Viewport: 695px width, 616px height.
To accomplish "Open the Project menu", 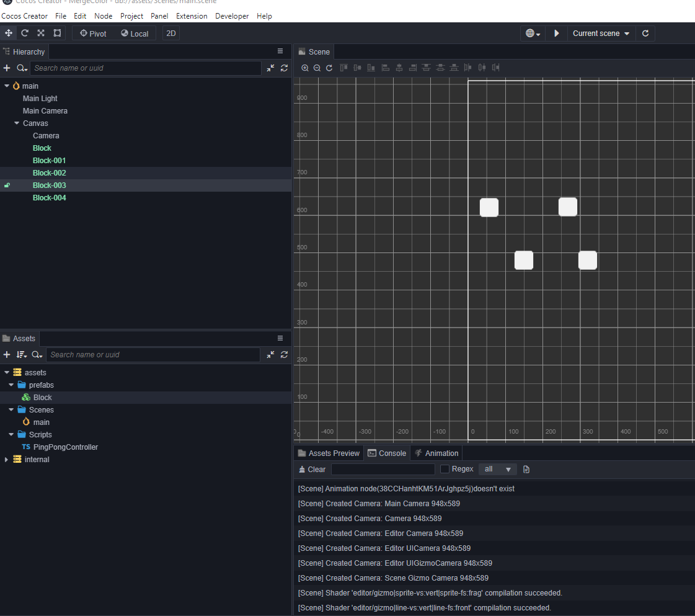I will (x=131, y=16).
